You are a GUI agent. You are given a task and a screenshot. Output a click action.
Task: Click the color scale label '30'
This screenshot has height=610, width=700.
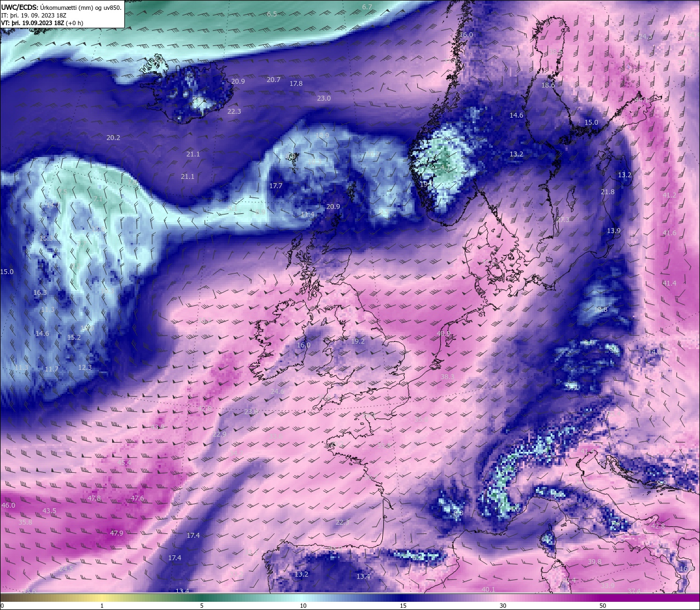(x=503, y=606)
